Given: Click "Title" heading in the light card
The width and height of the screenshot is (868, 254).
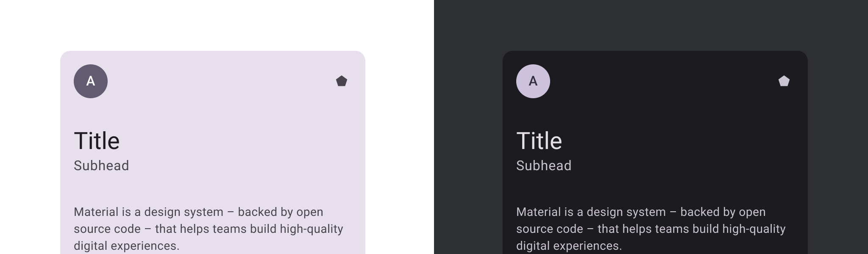Looking at the screenshot, I should point(97,141).
